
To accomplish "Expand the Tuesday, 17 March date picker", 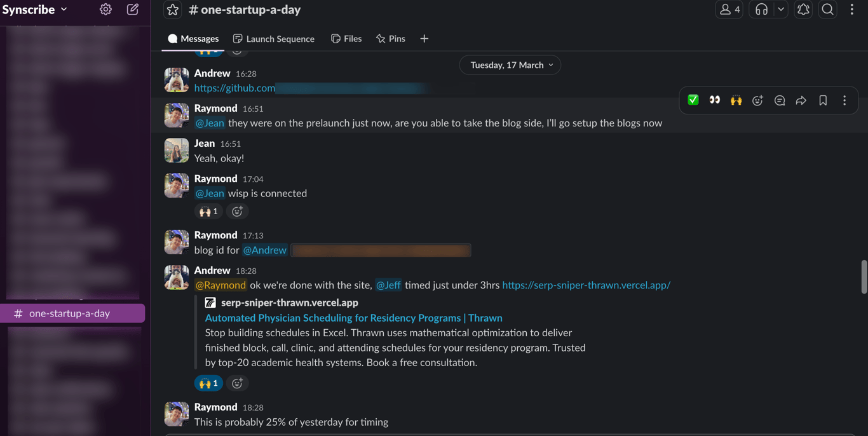I will coord(510,65).
